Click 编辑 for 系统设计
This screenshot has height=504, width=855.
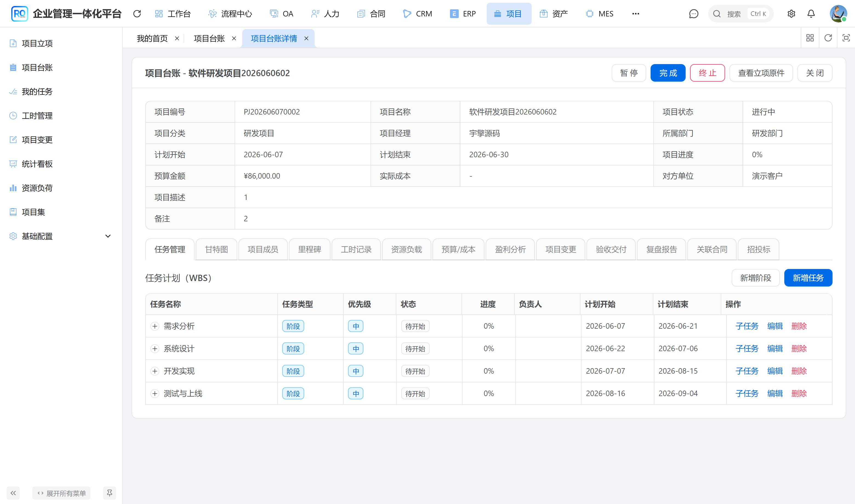[775, 349]
